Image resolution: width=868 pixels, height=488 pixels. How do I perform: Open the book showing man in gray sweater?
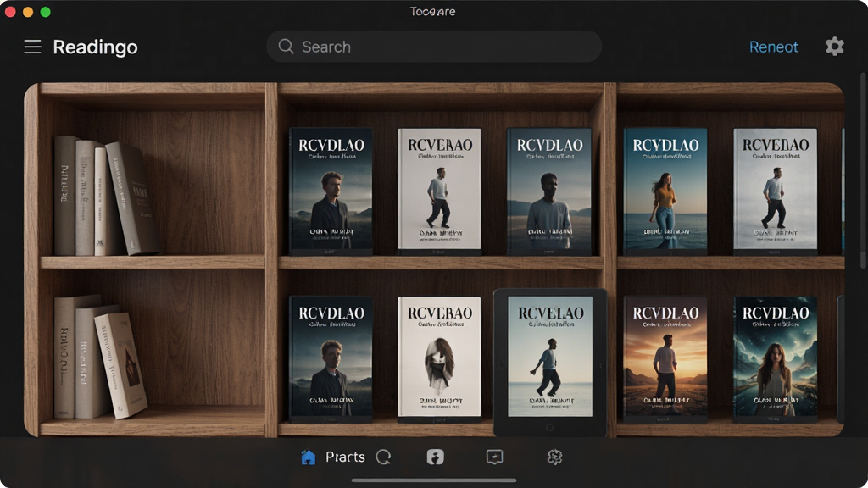tap(549, 191)
